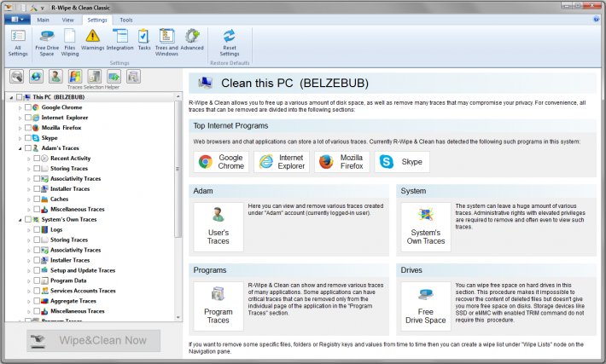Open the blue application menu button
Viewport: 606px width, 364px height.
coord(17,20)
